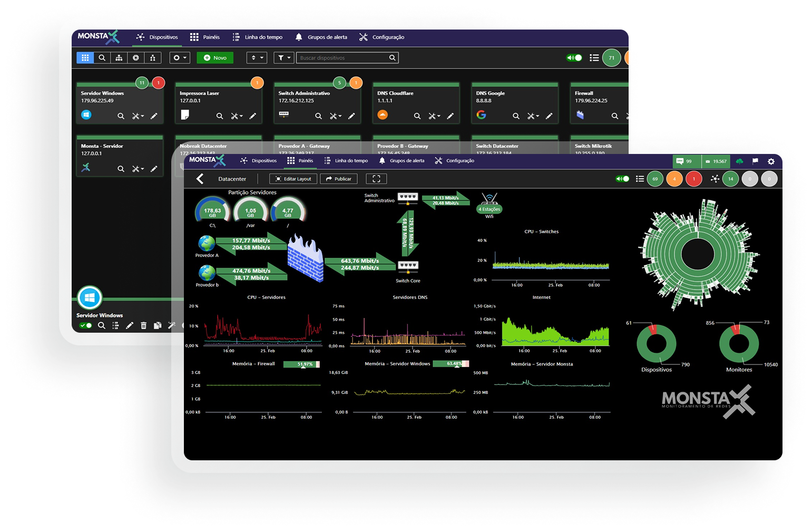The height and width of the screenshot is (532, 812).
Task: Toggle the audio switch in the devices toolbar
Action: pyautogui.click(x=574, y=57)
